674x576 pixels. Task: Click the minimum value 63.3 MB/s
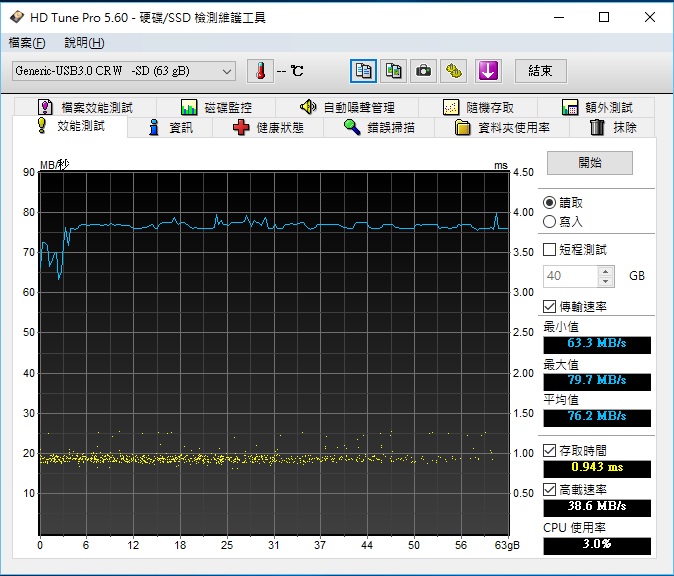tap(597, 343)
